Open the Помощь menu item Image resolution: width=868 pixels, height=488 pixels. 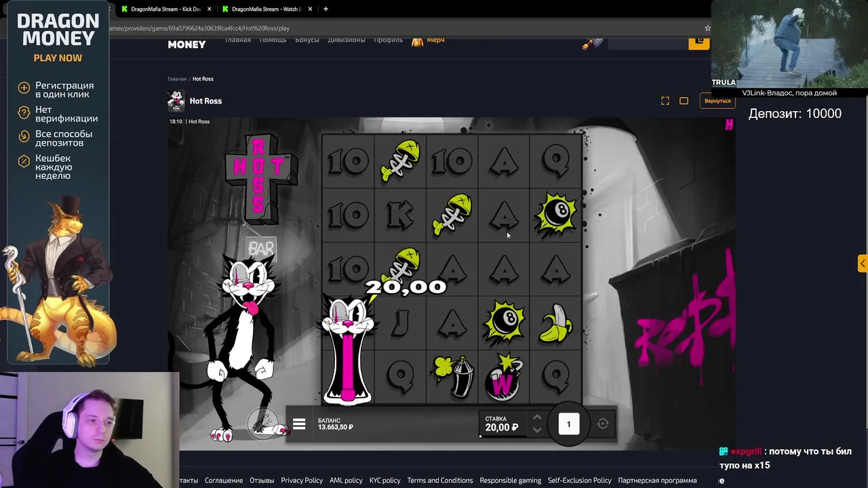coord(273,40)
